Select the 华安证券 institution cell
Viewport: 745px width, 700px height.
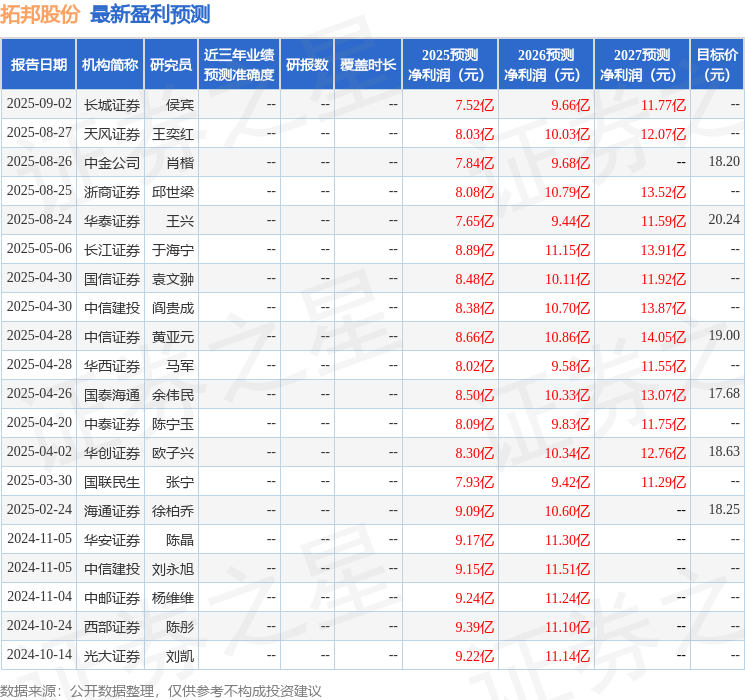click(112, 540)
